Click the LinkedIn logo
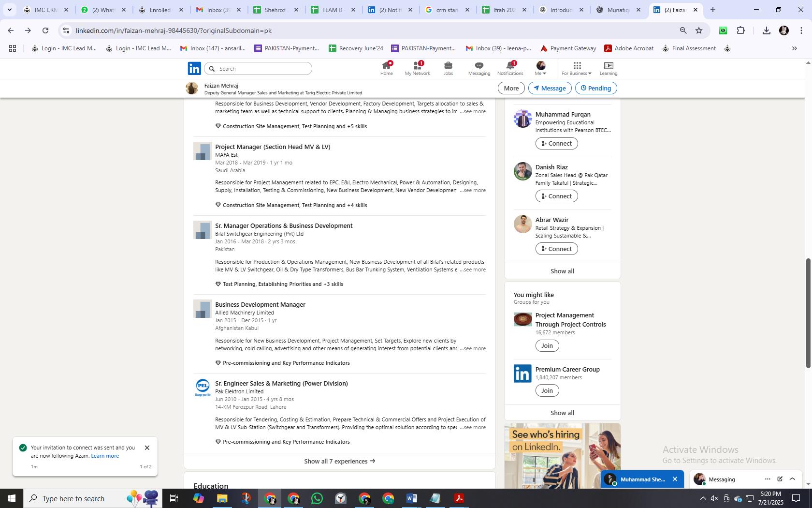 (x=194, y=68)
